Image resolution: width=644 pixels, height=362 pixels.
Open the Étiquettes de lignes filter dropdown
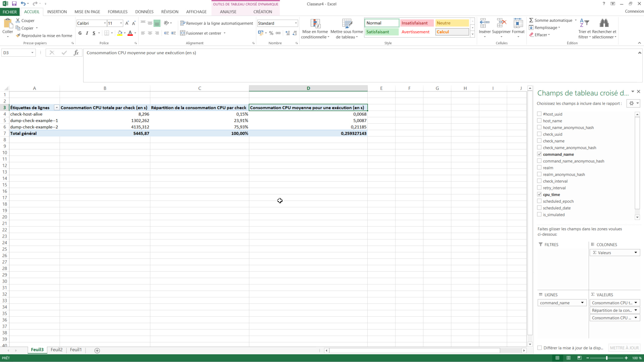(x=57, y=108)
